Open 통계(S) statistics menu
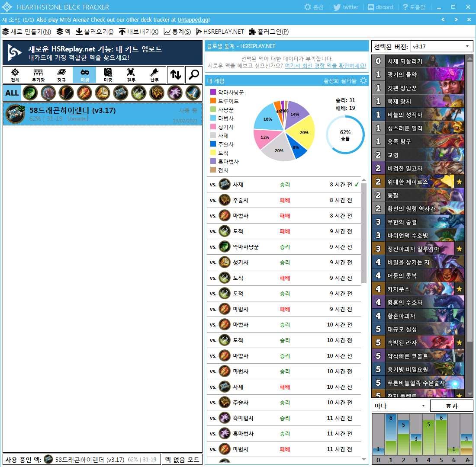Viewport: 476px width, 467px height. point(177,32)
